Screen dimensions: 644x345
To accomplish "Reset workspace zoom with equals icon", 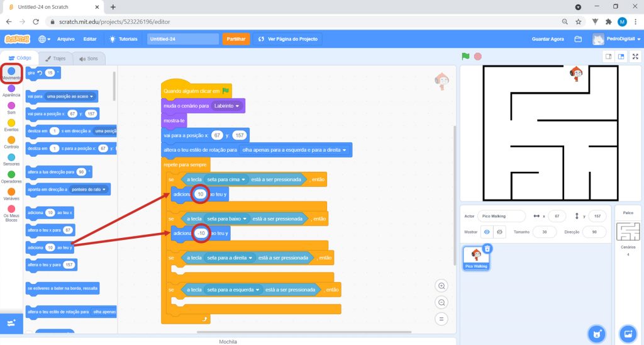I will (441, 319).
